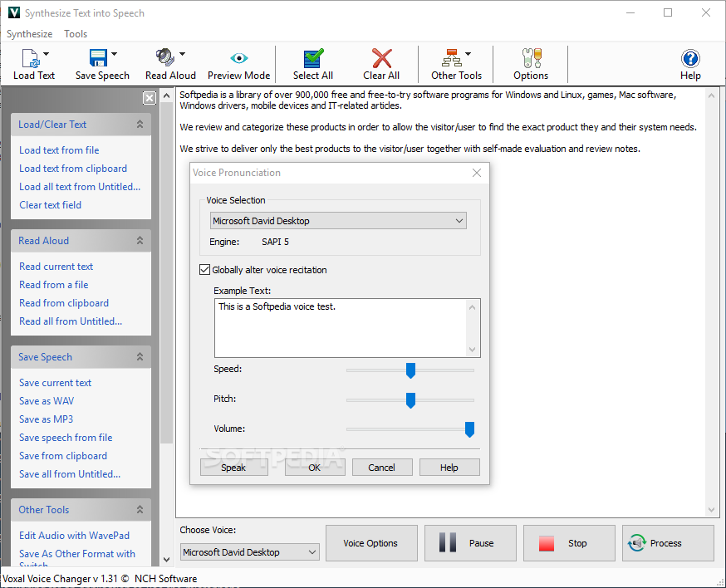
Task: Click the Select All checkmark icon
Action: click(313, 58)
